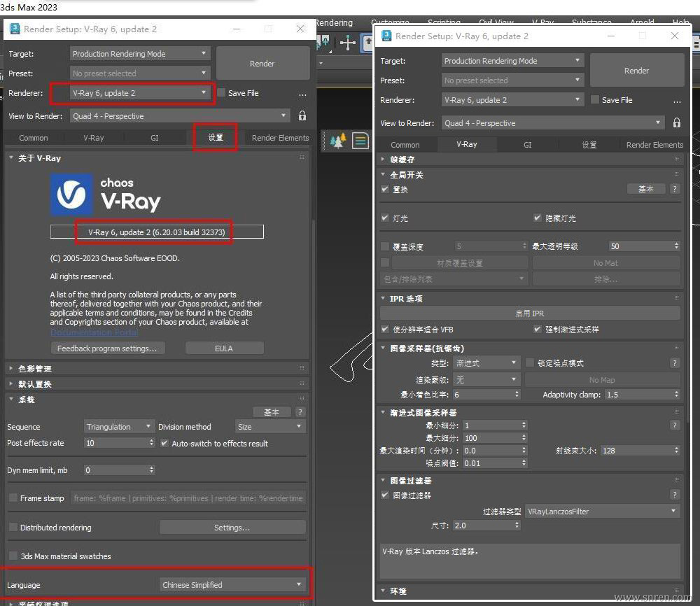The width and height of the screenshot is (700, 606).
Task: Open save file options ellipsis in right window
Action: click(x=677, y=101)
